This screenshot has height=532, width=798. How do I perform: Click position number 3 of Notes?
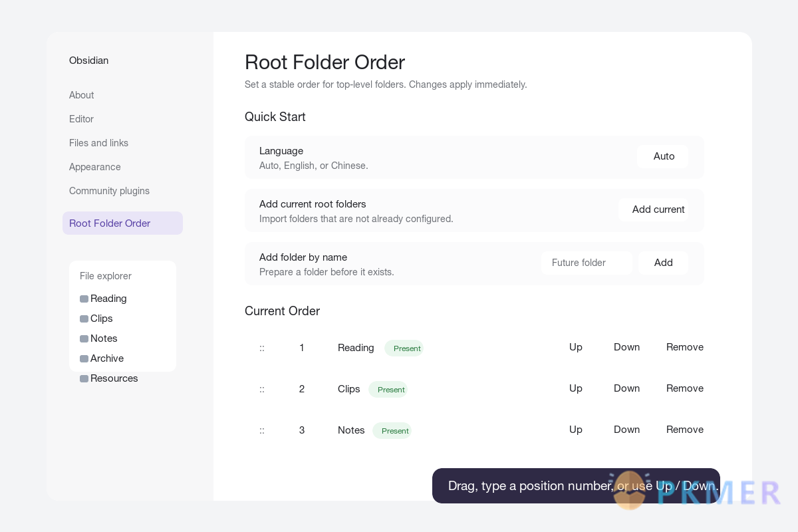pos(302,430)
